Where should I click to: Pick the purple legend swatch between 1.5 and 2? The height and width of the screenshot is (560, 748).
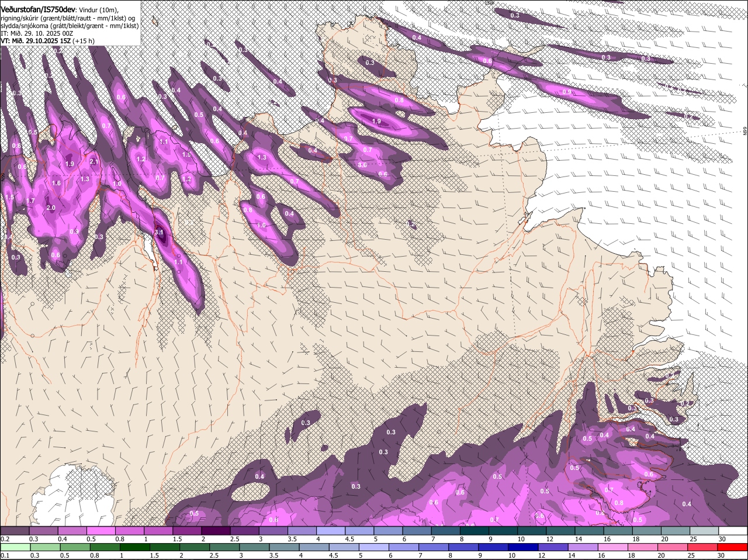coord(187,530)
